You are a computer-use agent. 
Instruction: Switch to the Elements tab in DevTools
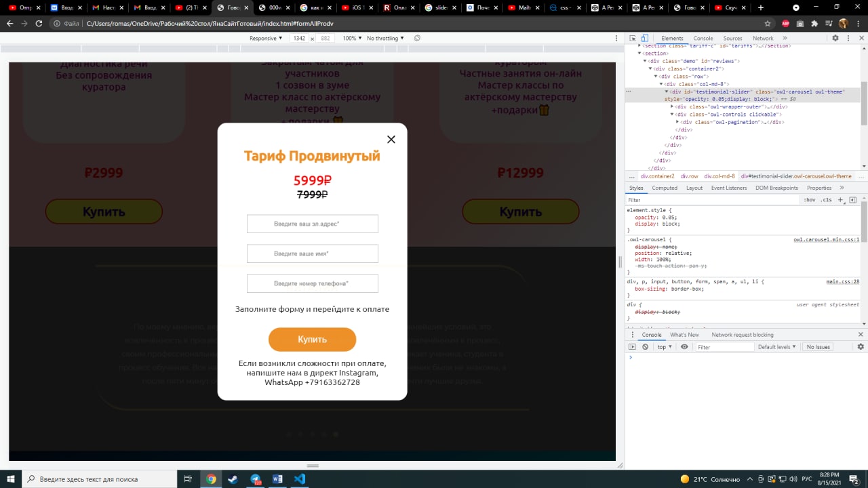(672, 39)
